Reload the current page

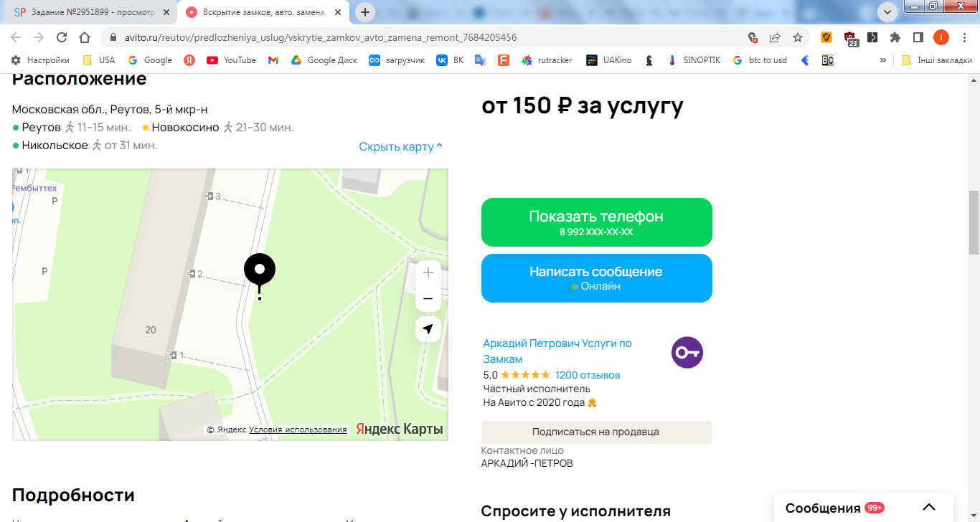[x=62, y=37]
